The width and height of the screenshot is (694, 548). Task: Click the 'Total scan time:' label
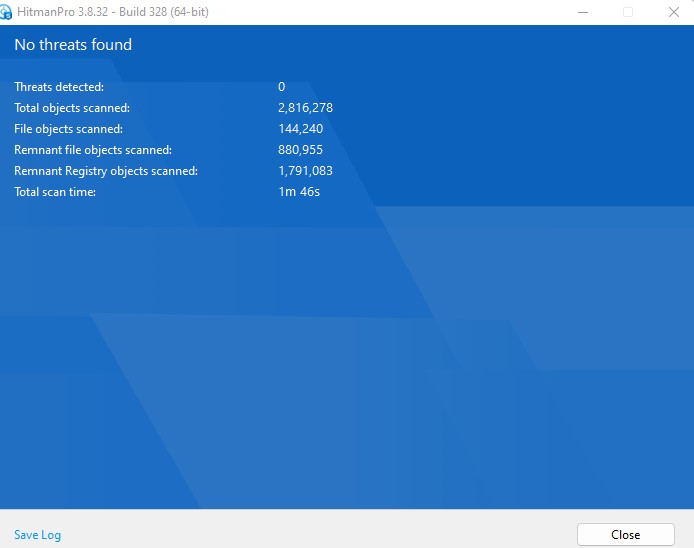[55, 192]
